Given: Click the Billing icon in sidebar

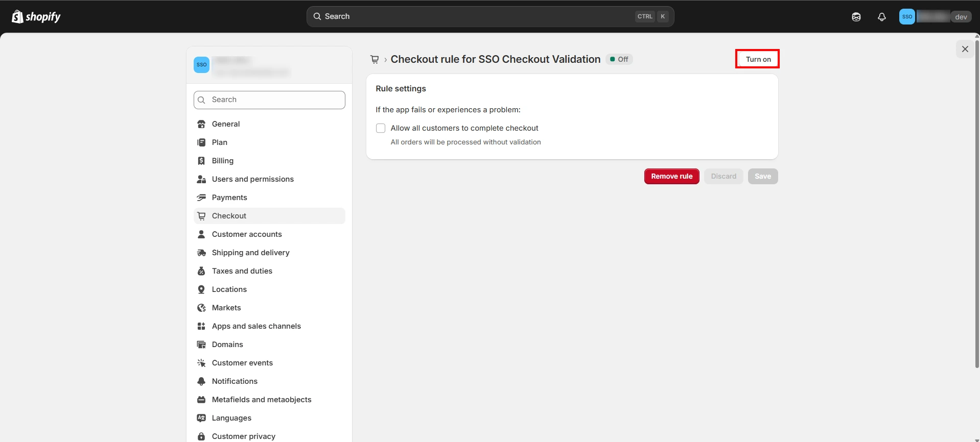Looking at the screenshot, I should pyautogui.click(x=201, y=161).
